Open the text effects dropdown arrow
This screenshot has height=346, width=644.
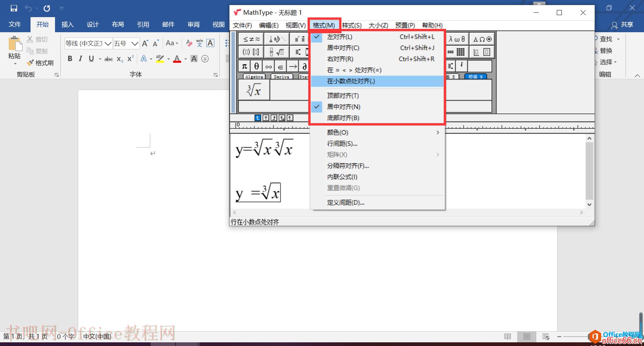151,59
